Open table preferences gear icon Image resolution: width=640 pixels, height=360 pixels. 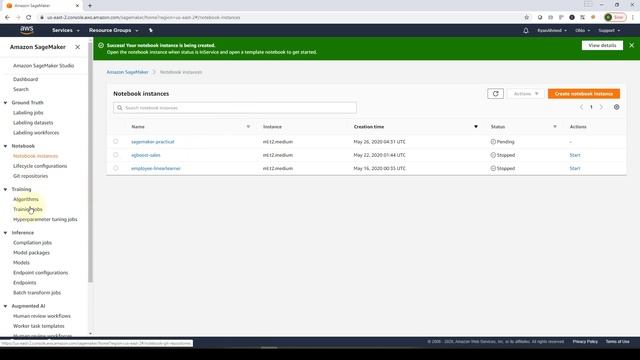[x=616, y=107]
